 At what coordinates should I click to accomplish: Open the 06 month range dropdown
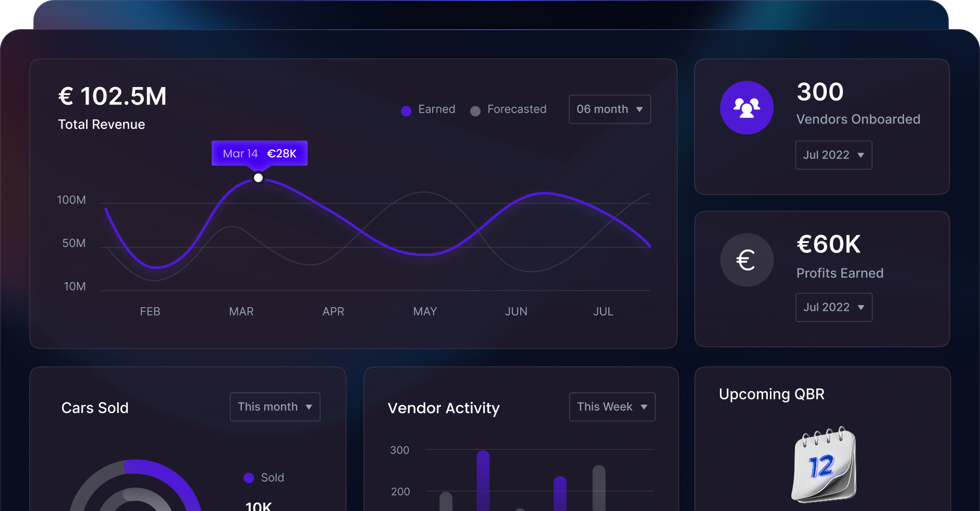click(x=609, y=110)
